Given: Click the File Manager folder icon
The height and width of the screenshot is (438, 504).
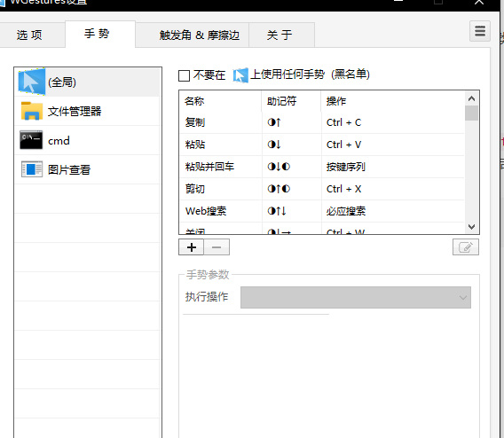Looking at the screenshot, I should point(32,111).
